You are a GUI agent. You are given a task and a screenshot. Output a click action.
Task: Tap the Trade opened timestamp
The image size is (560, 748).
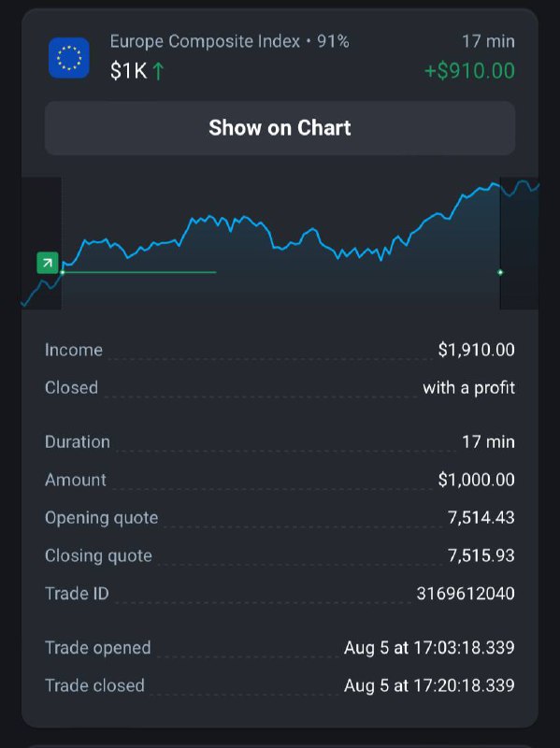[x=429, y=648]
